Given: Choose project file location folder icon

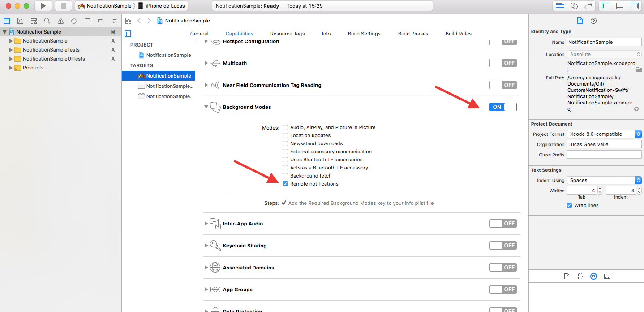Looking at the screenshot, I should [639, 69].
